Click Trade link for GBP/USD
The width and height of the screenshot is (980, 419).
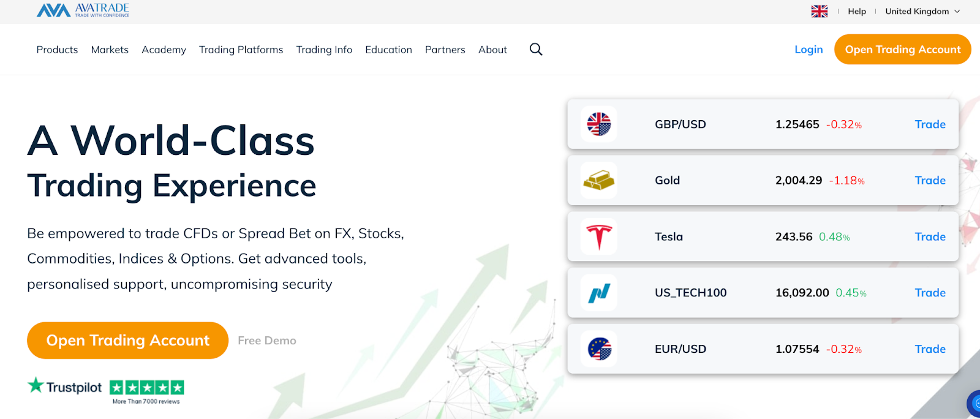pos(930,124)
